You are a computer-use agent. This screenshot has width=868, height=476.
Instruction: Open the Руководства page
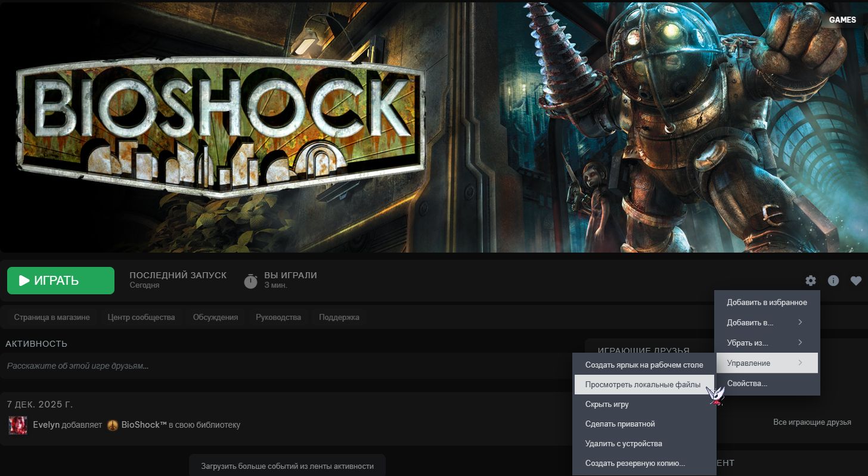coord(278,317)
